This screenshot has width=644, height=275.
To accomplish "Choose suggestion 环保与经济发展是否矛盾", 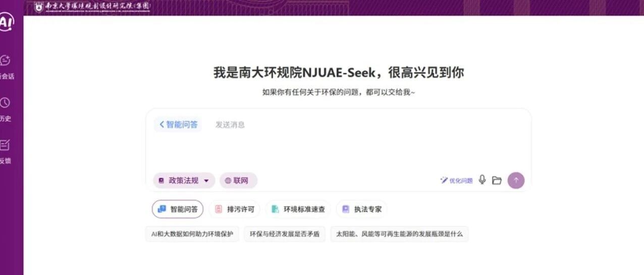I will click(x=285, y=235).
